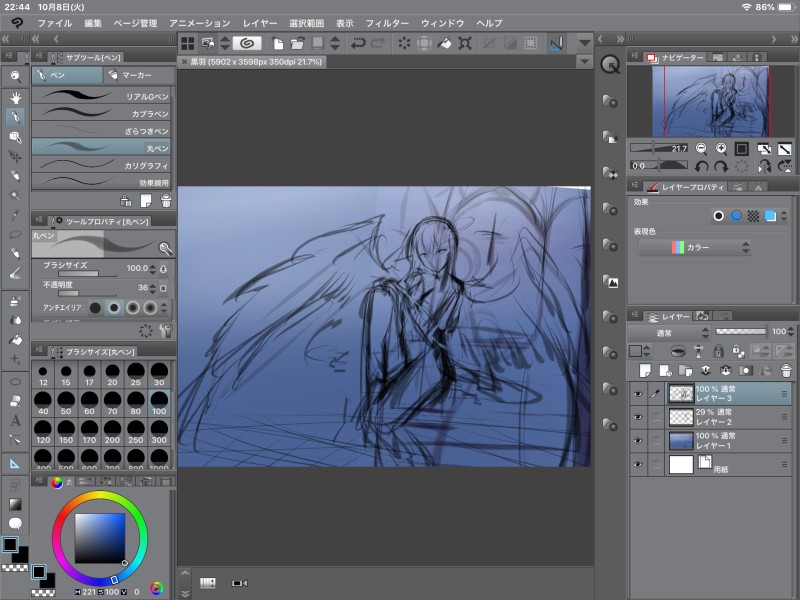Viewport: 800px width, 600px height.
Task: Click the Open file folder icon
Action: (x=297, y=43)
